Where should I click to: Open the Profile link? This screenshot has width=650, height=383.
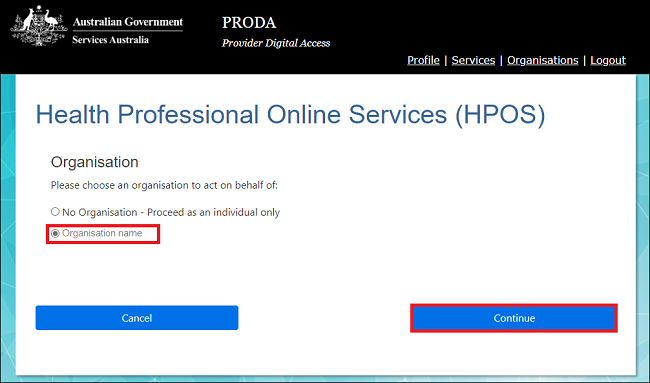tap(423, 61)
